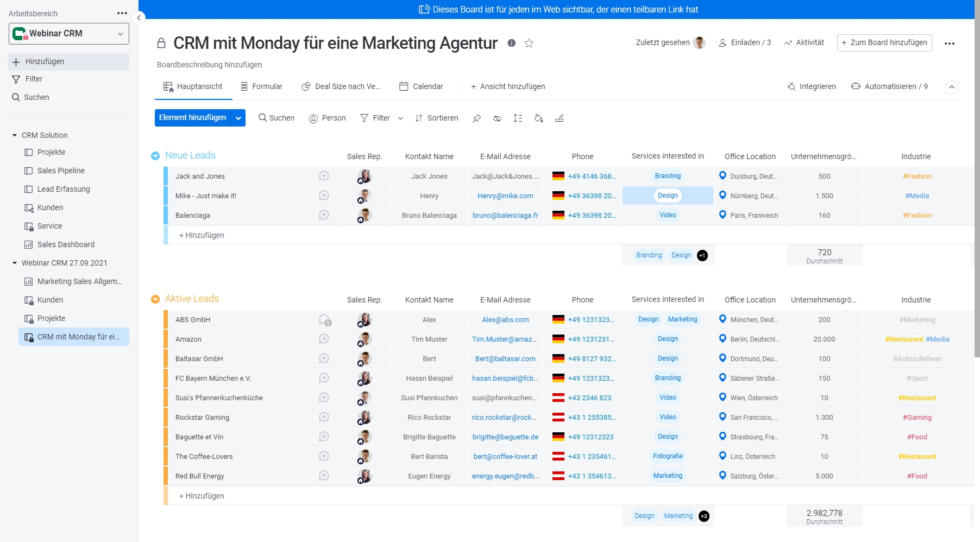Open the board's three-dot menu
The width and height of the screenshot is (980, 542).
tap(950, 43)
